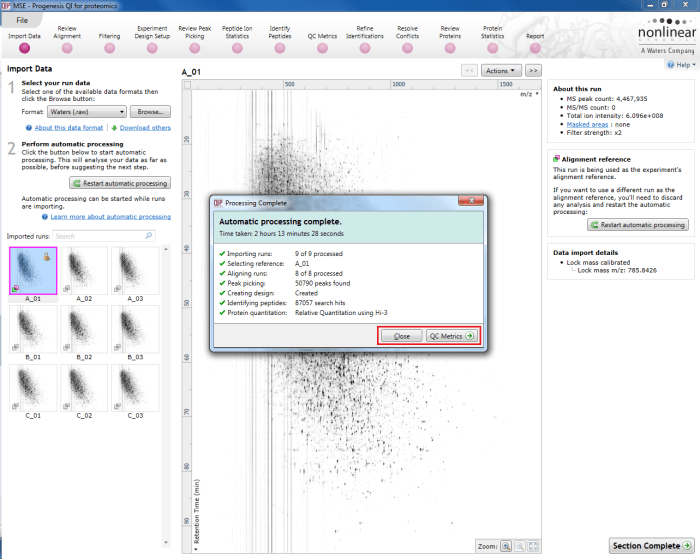Click the corner box of ion map rulers
Viewport: 700px width, 559px height.
coord(188,85)
